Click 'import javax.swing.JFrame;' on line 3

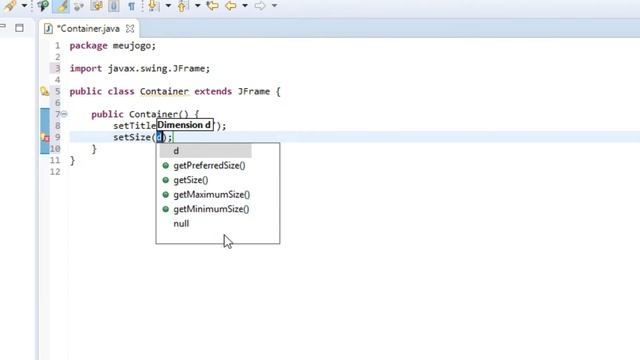tap(140, 69)
